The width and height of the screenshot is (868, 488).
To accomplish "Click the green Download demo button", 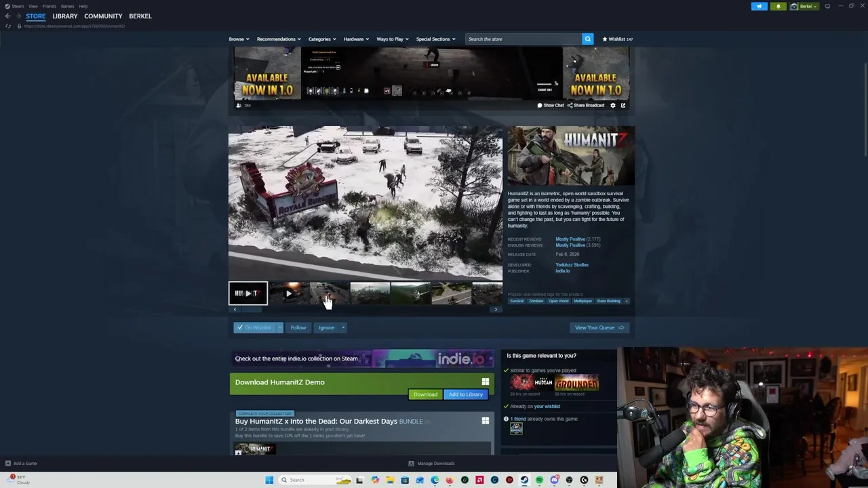I will 425,394.
